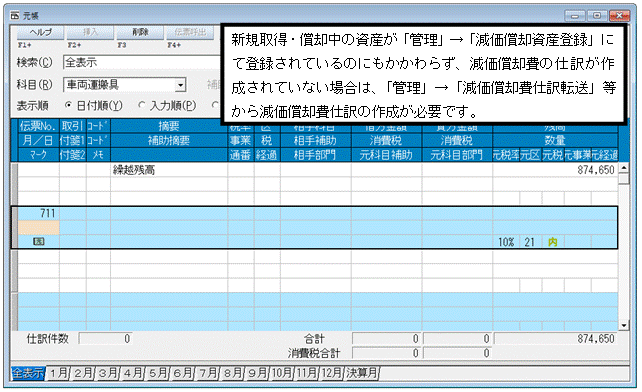Click the orange highlighted date cell
The width and height of the screenshot is (642, 392).
tap(39, 227)
